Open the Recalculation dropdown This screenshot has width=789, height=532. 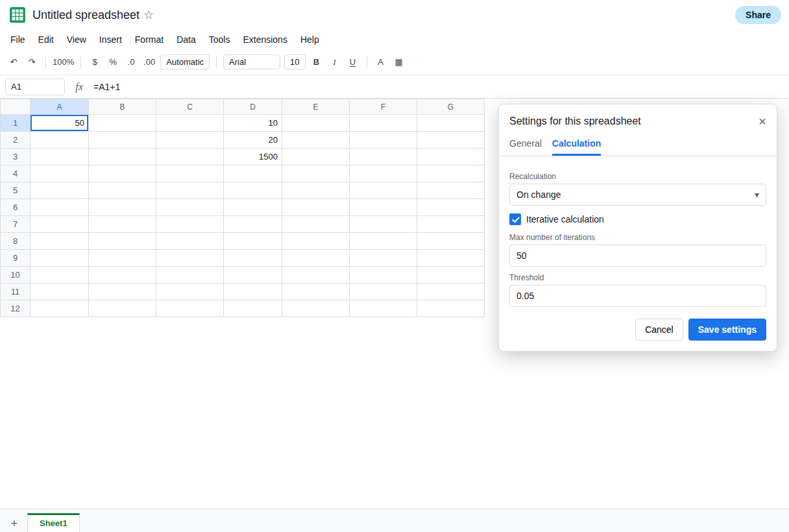pyautogui.click(x=638, y=195)
